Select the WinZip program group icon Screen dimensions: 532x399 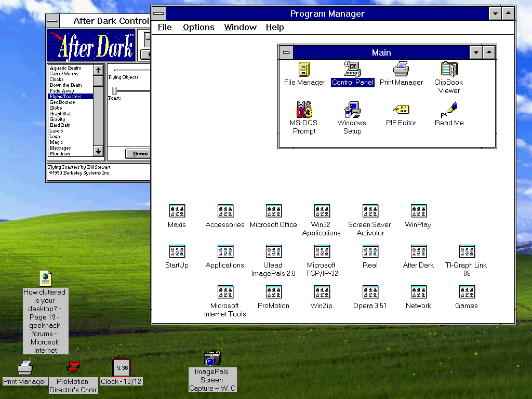tap(322, 292)
